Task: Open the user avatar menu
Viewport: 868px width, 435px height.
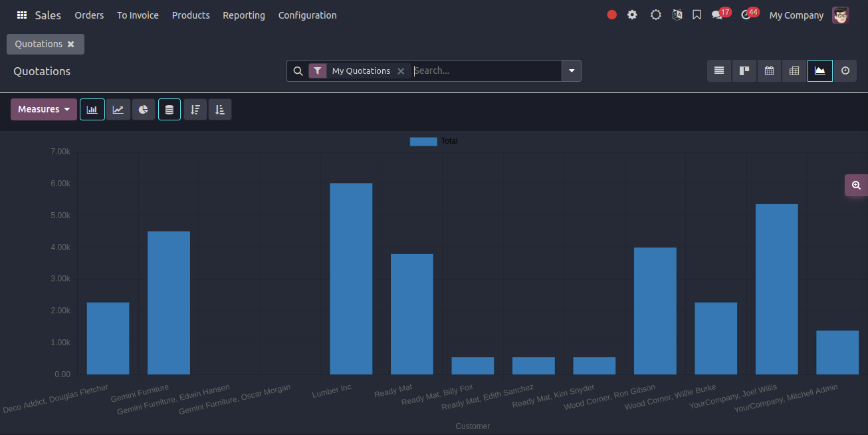Action: [x=841, y=15]
